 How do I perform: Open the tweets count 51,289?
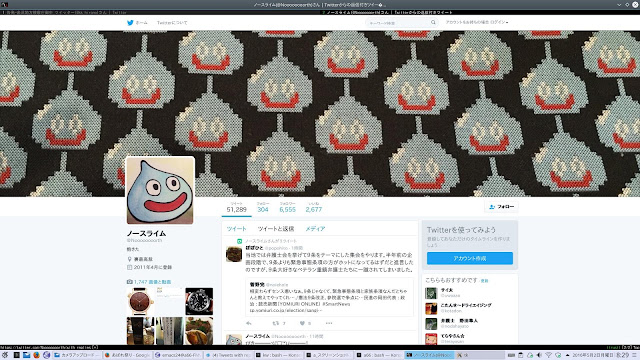point(237,207)
